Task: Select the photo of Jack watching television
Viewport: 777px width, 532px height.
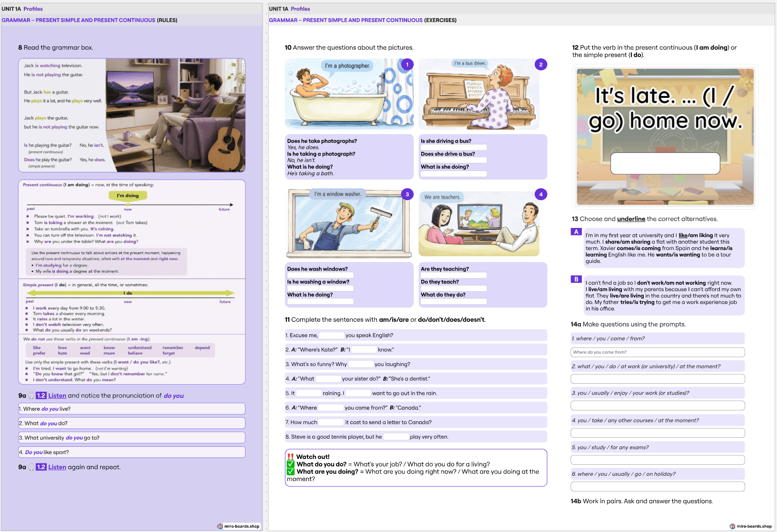Action: 175,115
